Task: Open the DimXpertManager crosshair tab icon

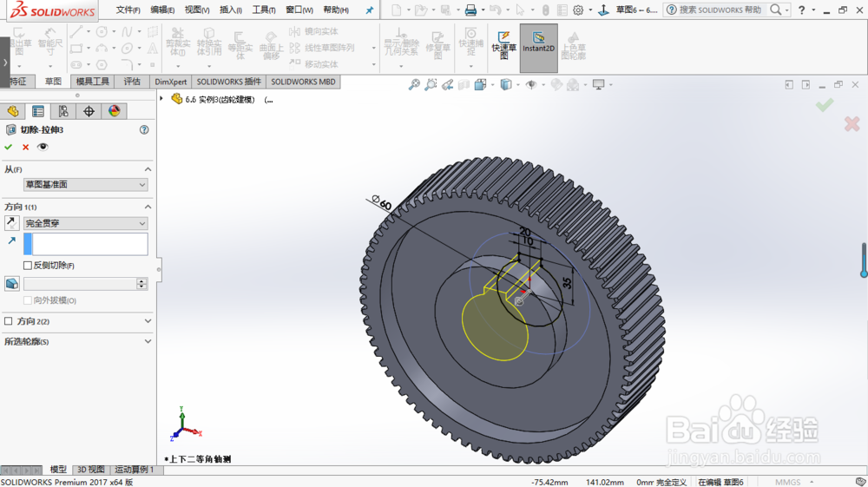Action: tap(89, 111)
